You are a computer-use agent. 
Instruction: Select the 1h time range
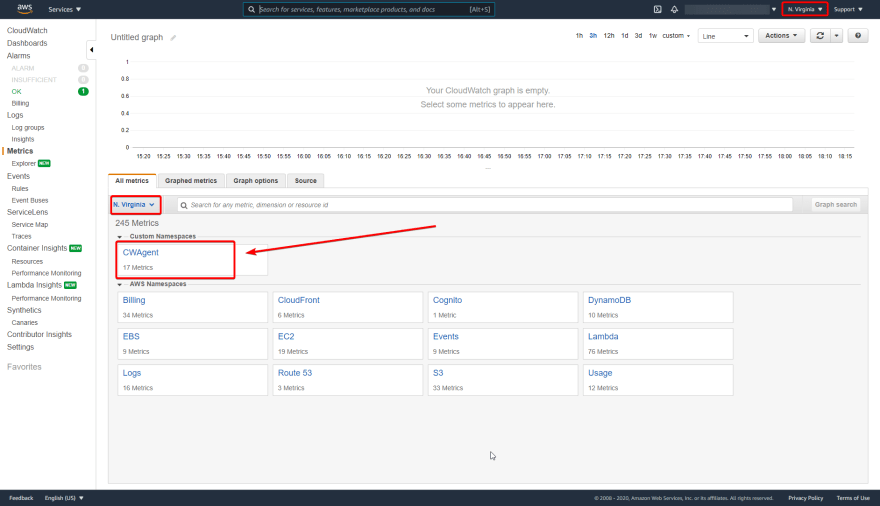pos(579,36)
